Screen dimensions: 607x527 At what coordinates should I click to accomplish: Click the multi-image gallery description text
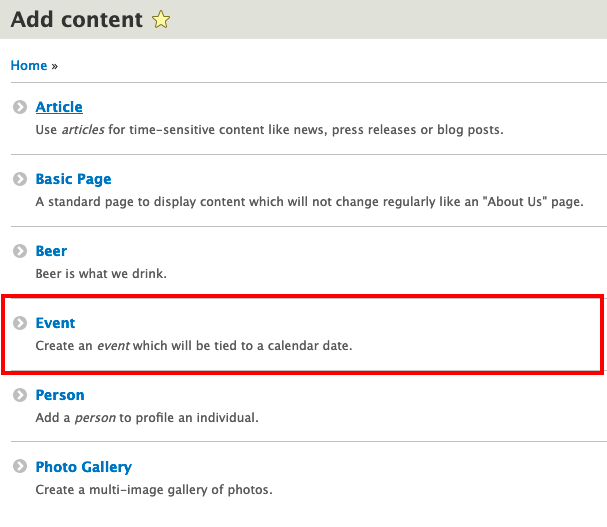(x=153, y=490)
